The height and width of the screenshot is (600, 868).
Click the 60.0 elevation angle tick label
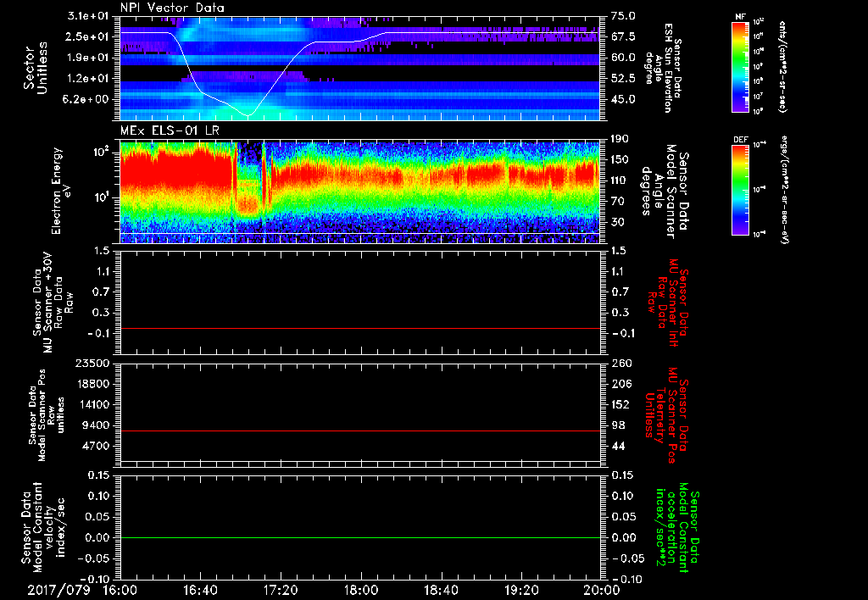coord(623,58)
